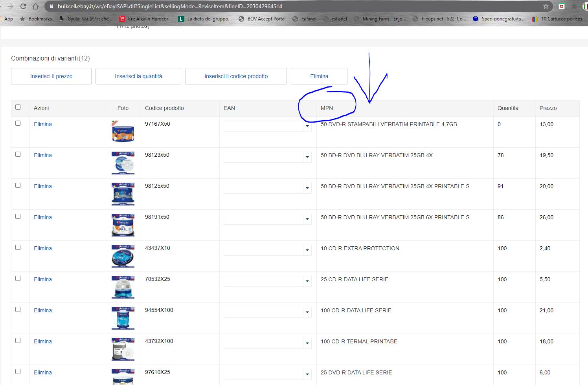Image resolution: width=588 pixels, height=385 pixels.
Task: Delete variant 98123x50 via Elimina link
Action: point(43,155)
